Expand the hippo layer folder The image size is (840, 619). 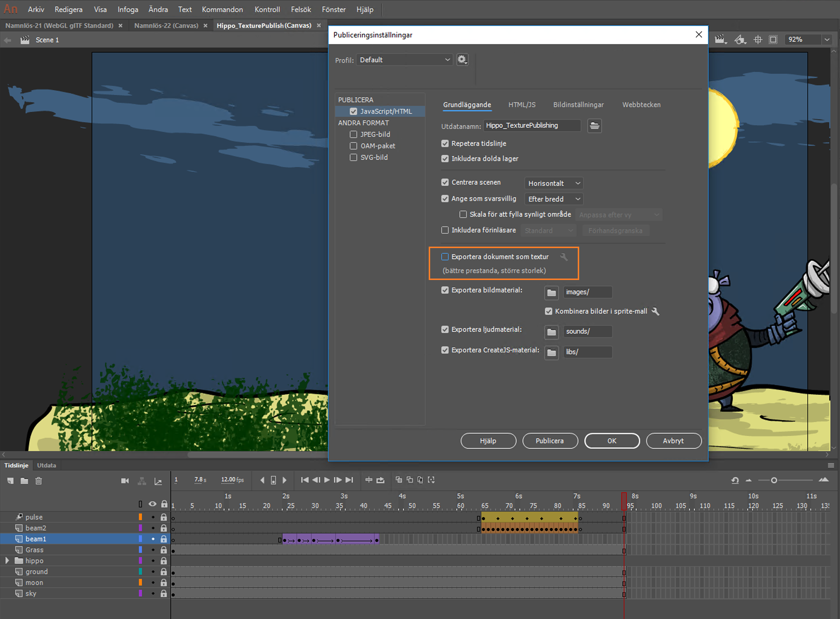[7, 560]
